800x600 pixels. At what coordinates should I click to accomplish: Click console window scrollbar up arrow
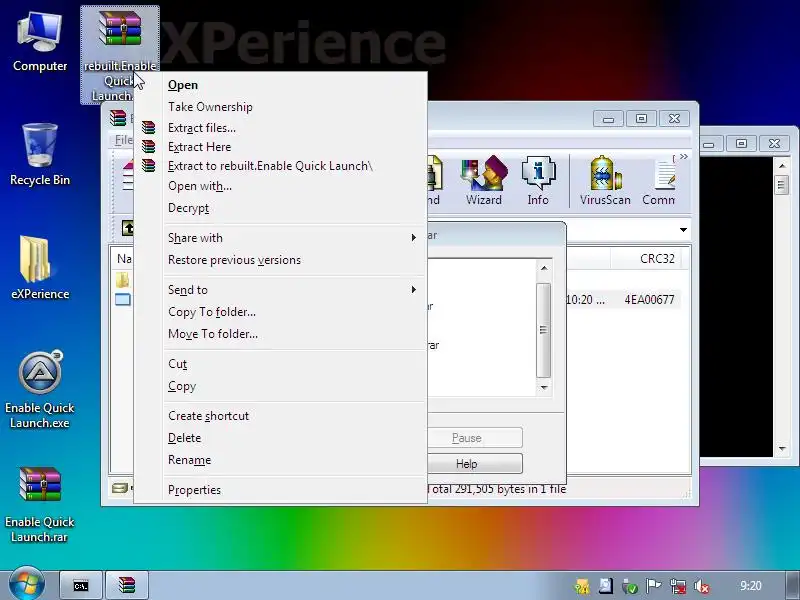(782, 166)
